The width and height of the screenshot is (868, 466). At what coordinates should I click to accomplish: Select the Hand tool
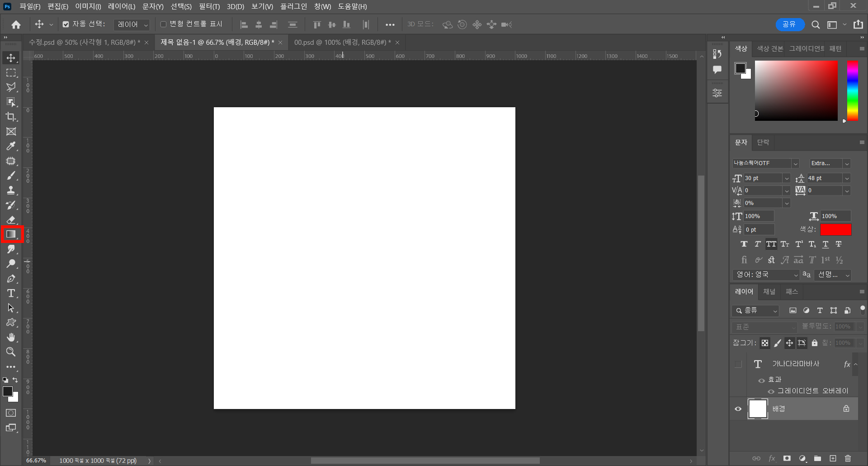click(x=11, y=338)
